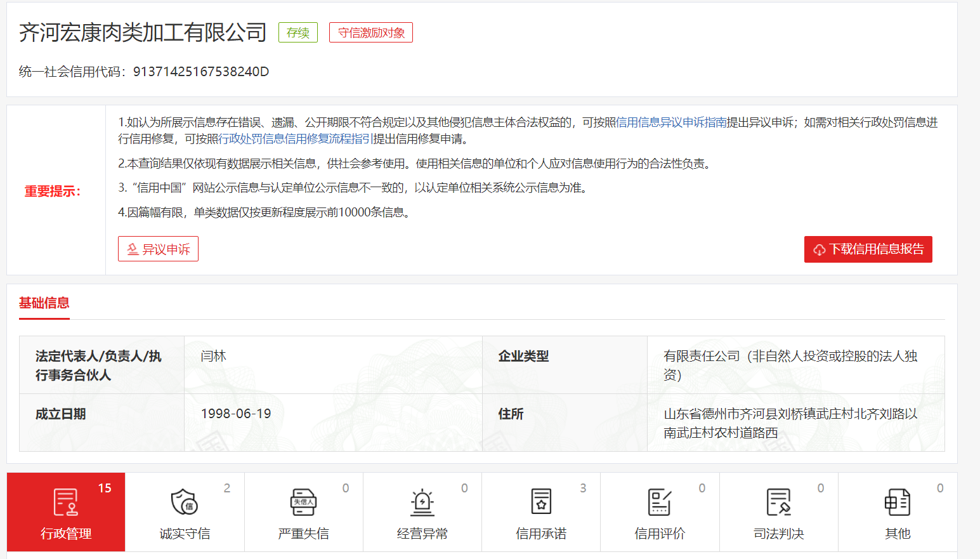
Task: Switch to the 诚实守信 tab label
Action: pos(185,534)
